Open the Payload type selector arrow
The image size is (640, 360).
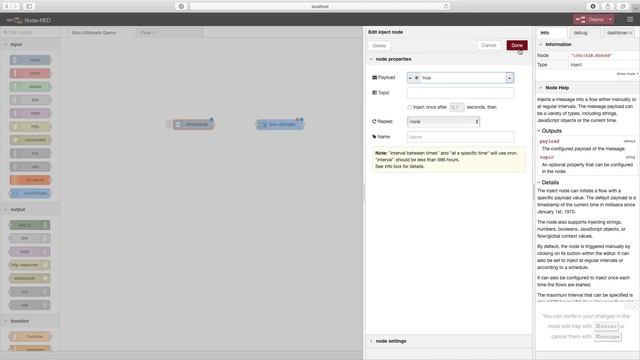(410, 78)
